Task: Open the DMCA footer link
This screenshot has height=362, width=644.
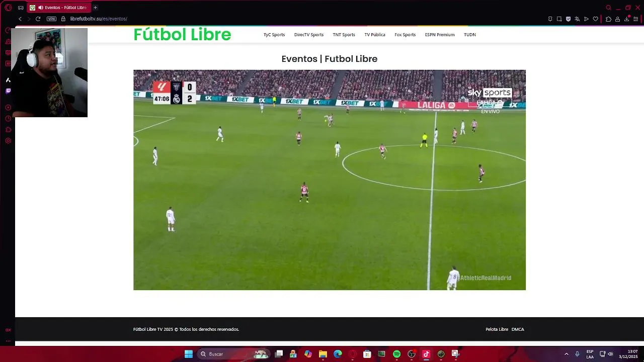Action: (x=518, y=329)
